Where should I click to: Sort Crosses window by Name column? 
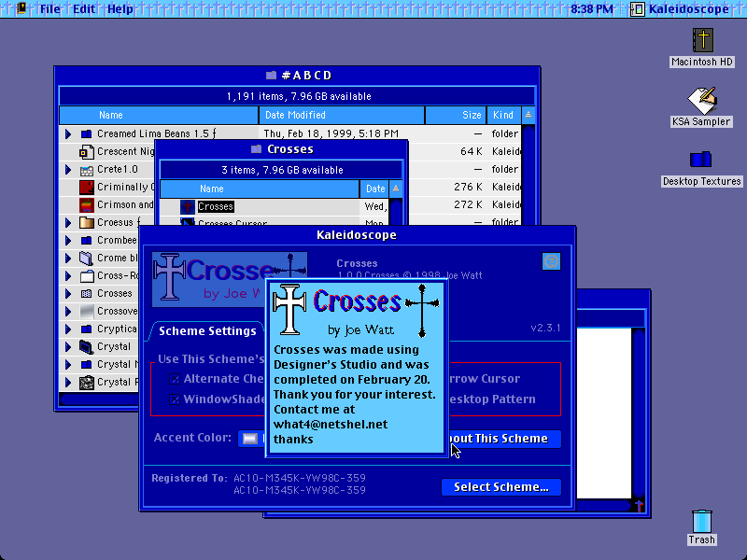pyautogui.click(x=260, y=189)
